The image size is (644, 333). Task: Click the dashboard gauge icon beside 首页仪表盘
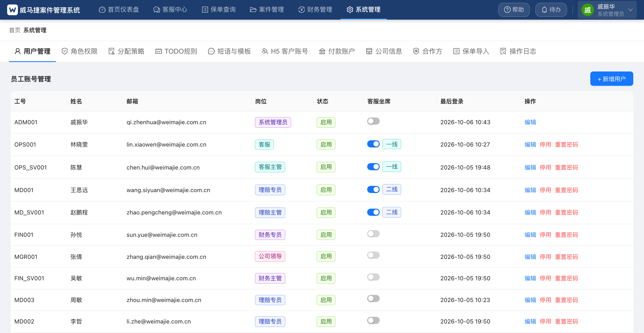[102, 10]
